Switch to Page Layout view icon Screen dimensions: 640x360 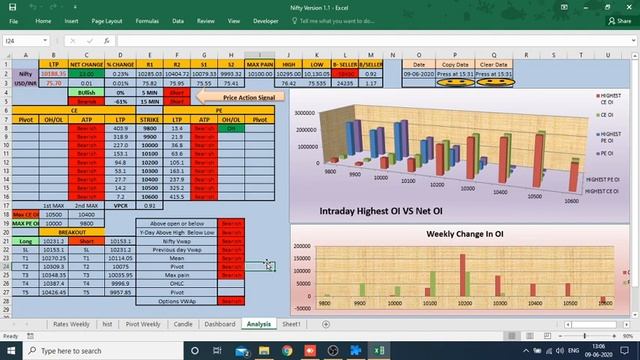point(530,336)
